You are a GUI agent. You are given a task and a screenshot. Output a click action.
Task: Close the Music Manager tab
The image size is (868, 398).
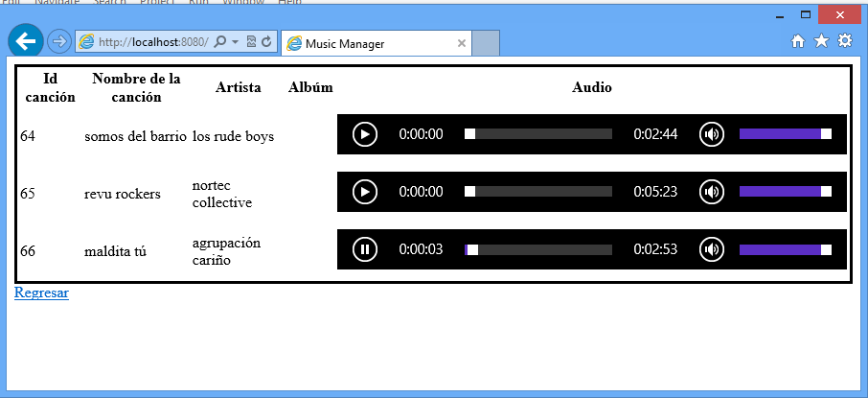[x=462, y=43]
